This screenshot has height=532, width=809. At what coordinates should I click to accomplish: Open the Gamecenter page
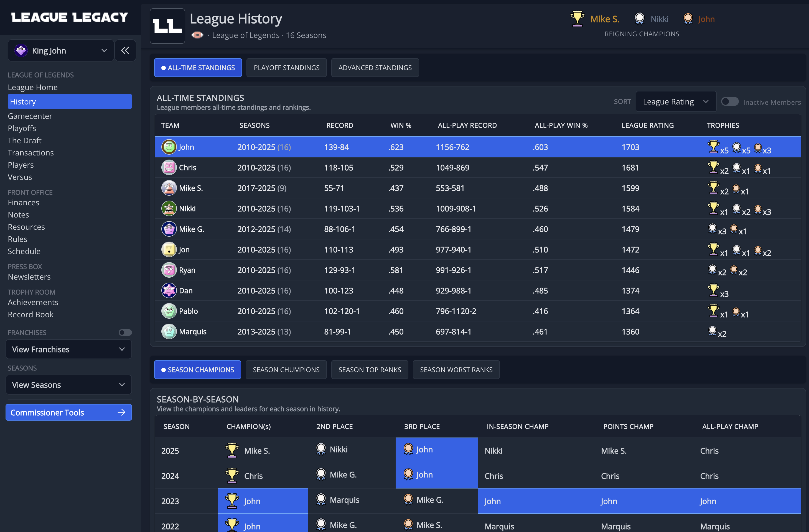[30, 116]
